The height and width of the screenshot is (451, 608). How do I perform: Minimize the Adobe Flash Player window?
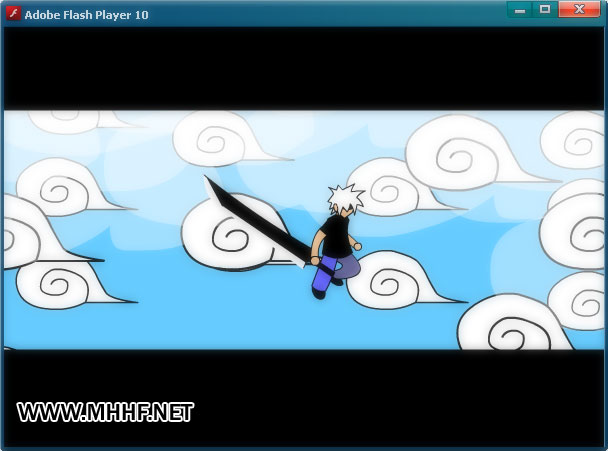coord(520,10)
